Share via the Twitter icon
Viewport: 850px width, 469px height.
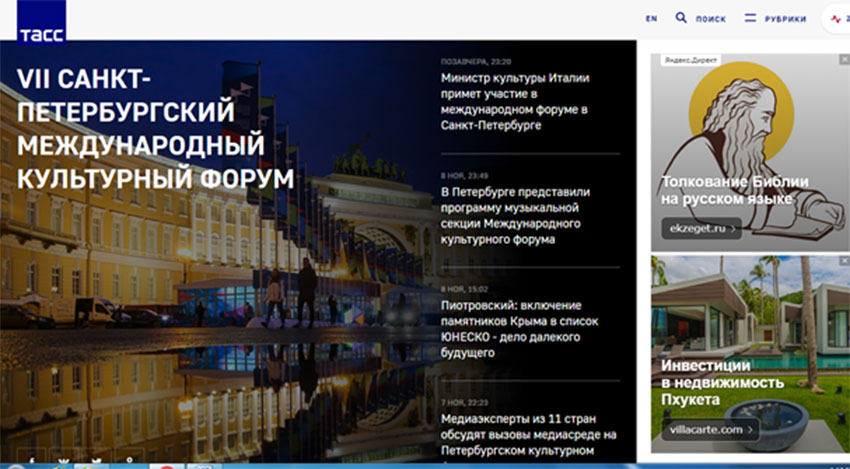tap(97, 461)
